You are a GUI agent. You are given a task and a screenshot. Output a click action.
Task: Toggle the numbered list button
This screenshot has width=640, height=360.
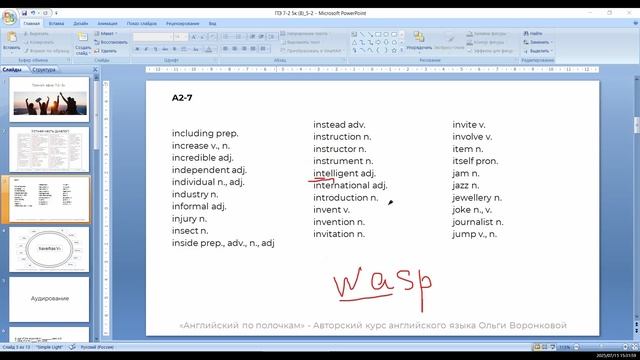[239, 37]
